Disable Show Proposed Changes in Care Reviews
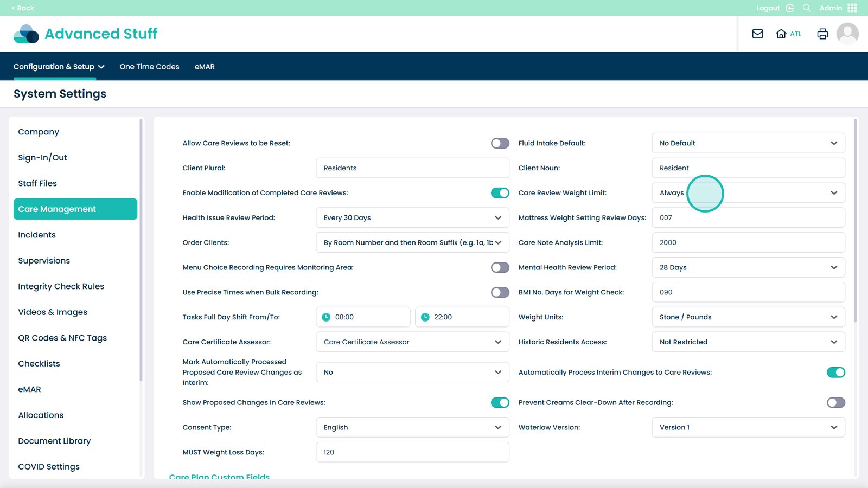The height and width of the screenshot is (488, 868). click(x=500, y=402)
